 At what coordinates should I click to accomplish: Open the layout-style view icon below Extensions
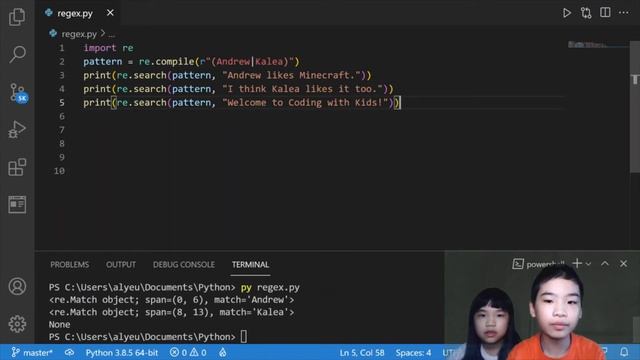pos(17,204)
